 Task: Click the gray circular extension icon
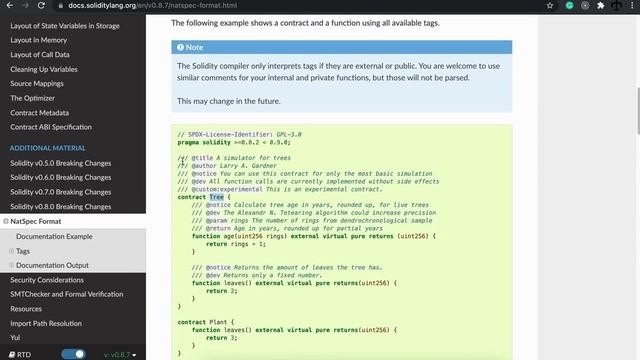585,5
